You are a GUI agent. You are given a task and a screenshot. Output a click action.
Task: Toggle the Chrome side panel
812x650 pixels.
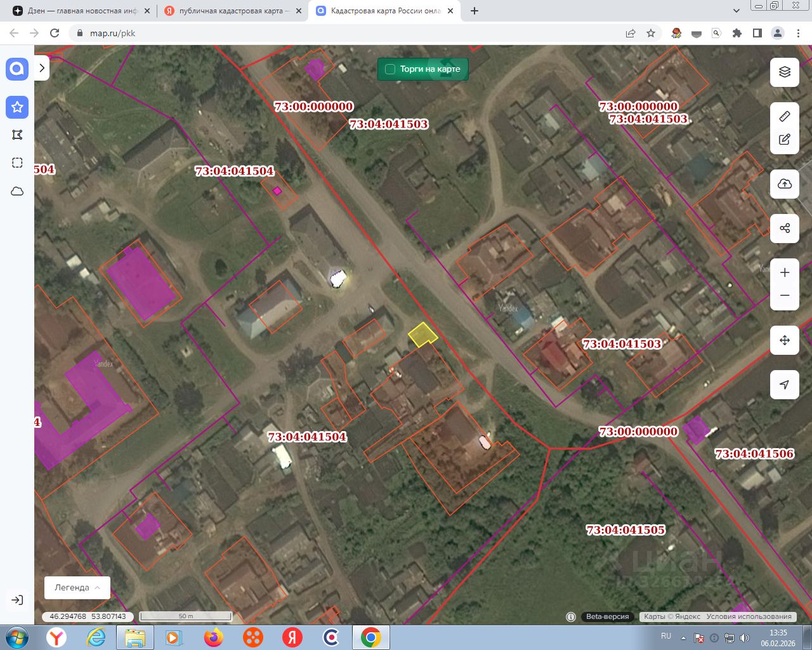pos(757,33)
